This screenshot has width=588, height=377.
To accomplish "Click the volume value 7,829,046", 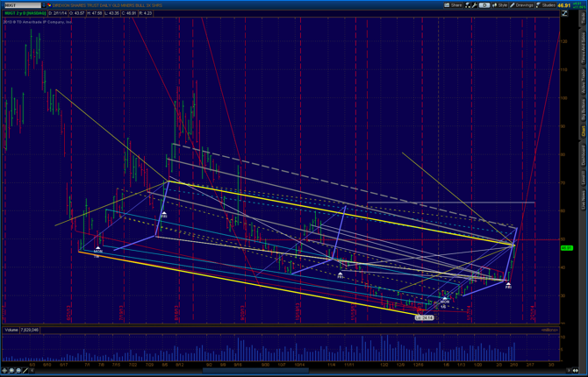I will pos(30,331).
